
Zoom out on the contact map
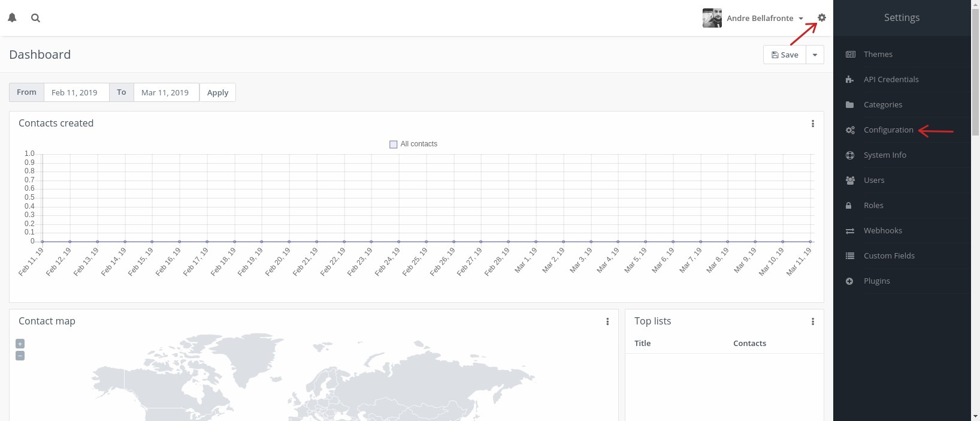[20, 356]
